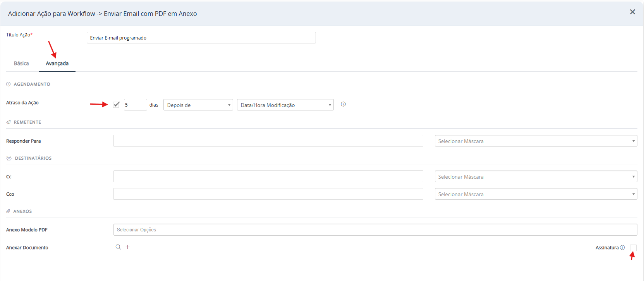Image resolution: width=644 pixels, height=281 pixels.
Task: Click the days delay number field
Action: (136, 105)
